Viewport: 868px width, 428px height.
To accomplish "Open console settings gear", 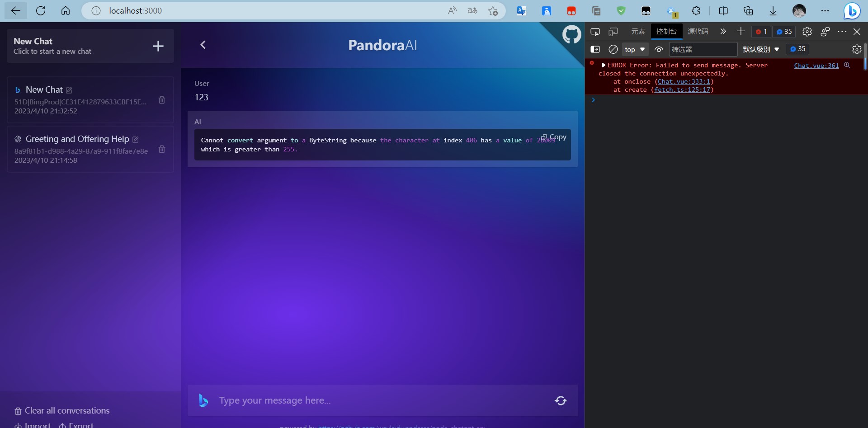I will [x=857, y=49].
